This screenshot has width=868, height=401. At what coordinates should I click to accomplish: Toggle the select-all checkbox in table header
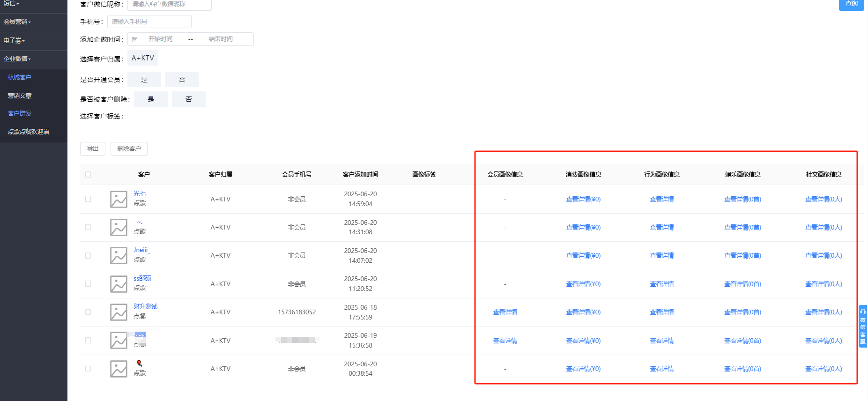click(88, 174)
